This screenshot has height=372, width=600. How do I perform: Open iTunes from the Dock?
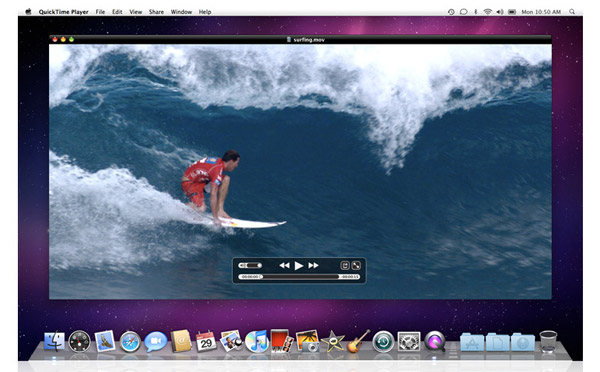[x=257, y=341]
